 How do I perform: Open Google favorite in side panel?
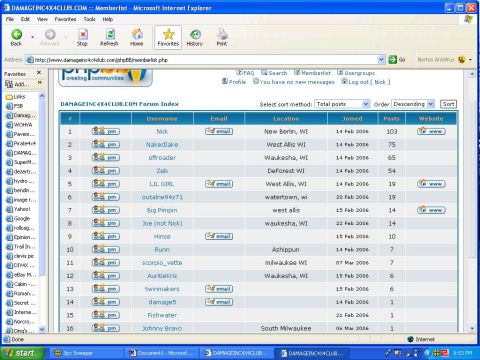pyautogui.click(x=22, y=218)
